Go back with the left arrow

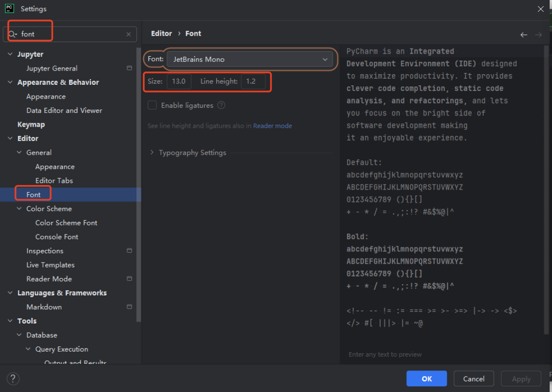524,34
